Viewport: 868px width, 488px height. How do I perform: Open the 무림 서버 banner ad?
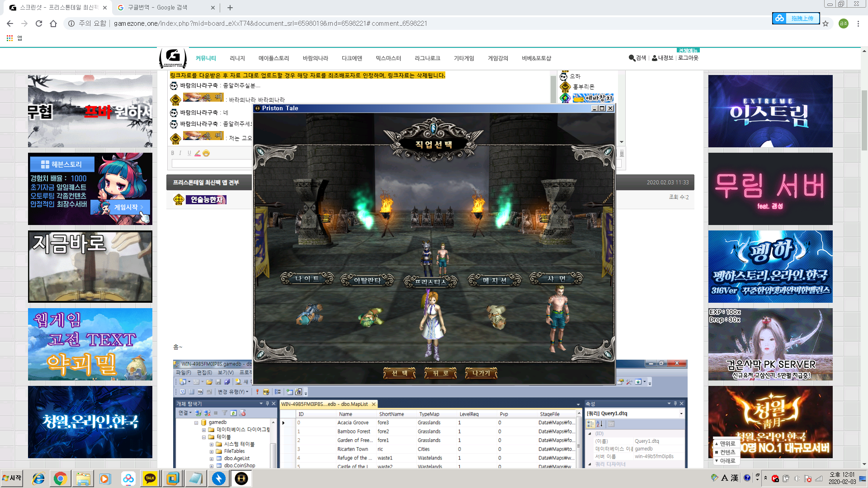(770, 189)
